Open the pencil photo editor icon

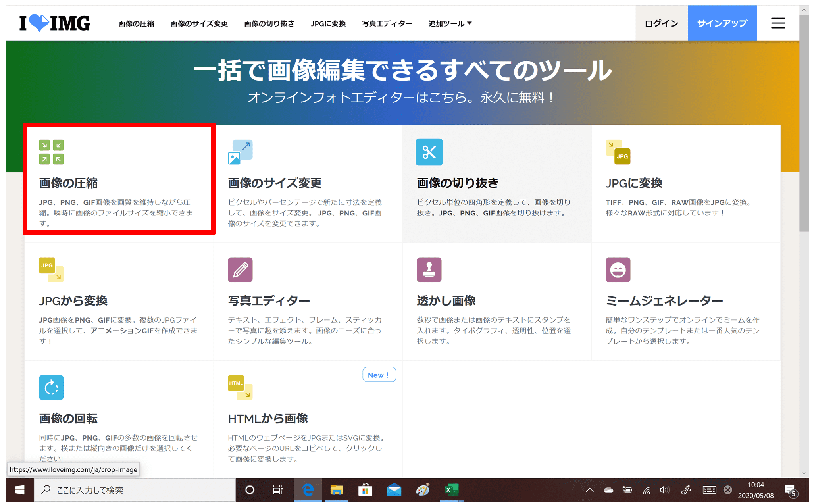click(240, 270)
